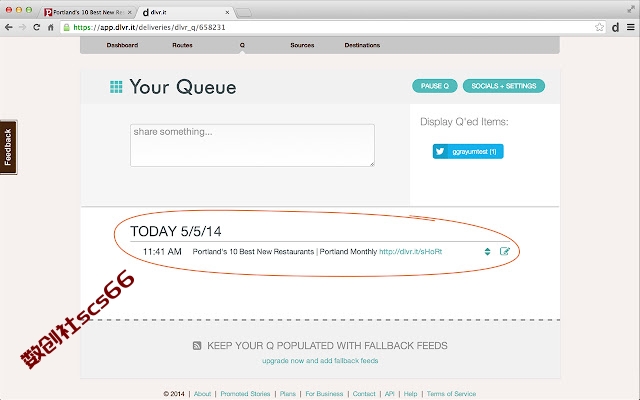Click the green secure lock icon
The width and height of the screenshot is (640, 400).
tap(67, 27)
